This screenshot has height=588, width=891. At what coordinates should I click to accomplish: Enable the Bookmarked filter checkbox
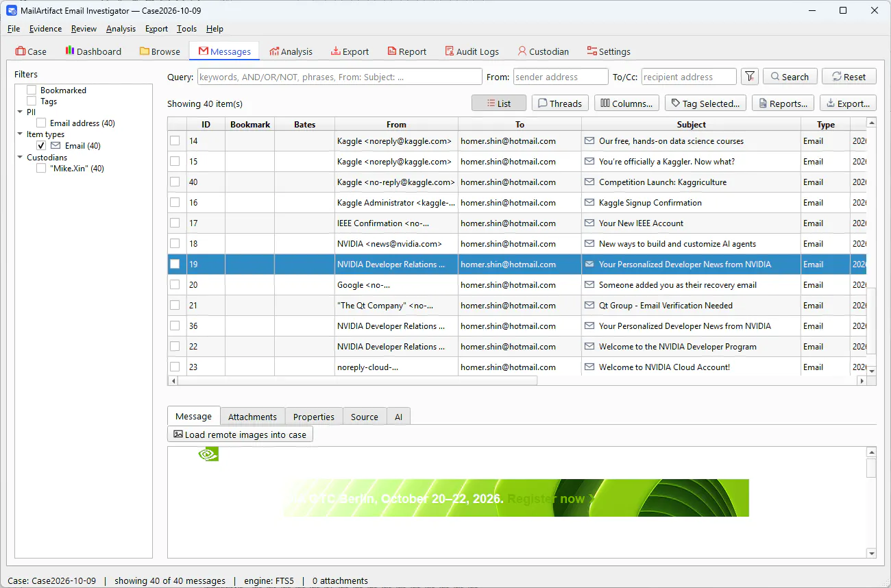32,90
